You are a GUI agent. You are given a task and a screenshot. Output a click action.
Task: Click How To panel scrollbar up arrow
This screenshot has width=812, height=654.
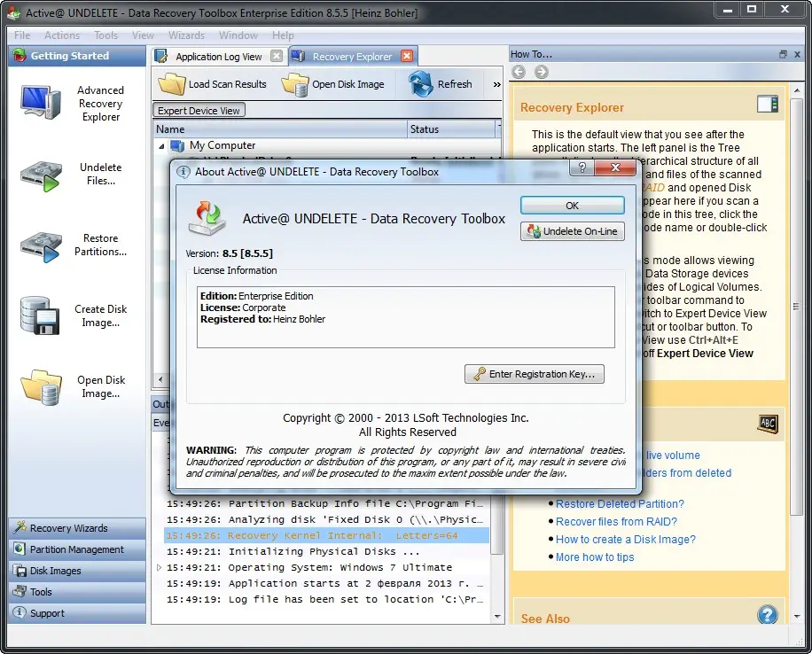(797, 90)
